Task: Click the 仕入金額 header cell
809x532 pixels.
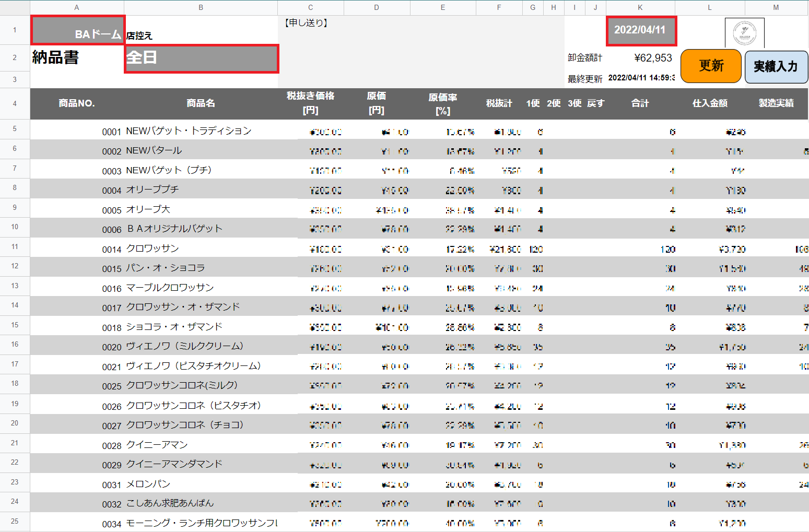Action: (x=709, y=103)
